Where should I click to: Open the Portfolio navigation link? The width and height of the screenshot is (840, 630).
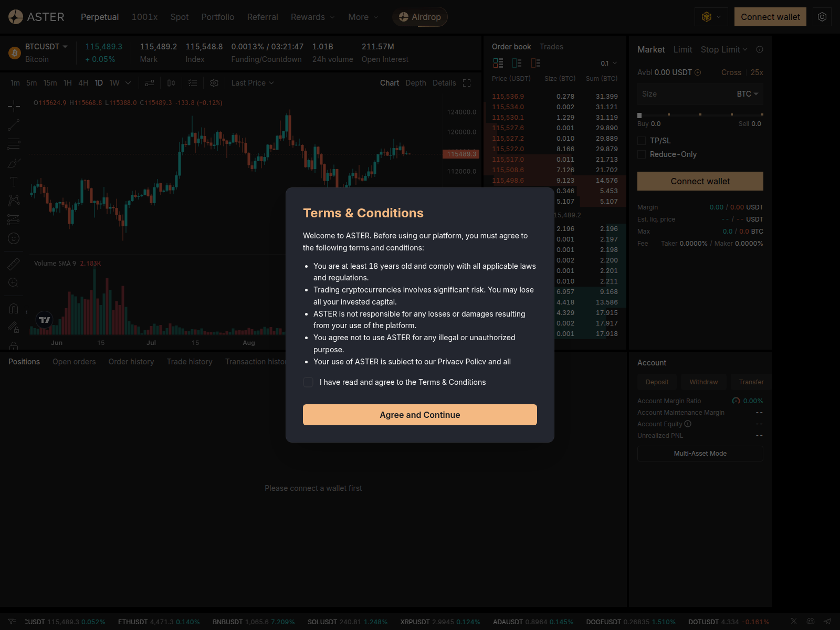(218, 17)
